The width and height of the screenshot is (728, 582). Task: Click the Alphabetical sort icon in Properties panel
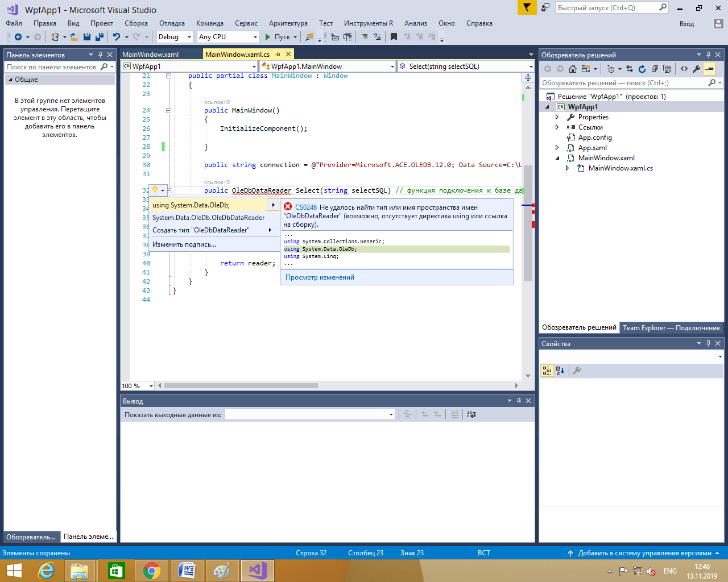click(560, 371)
